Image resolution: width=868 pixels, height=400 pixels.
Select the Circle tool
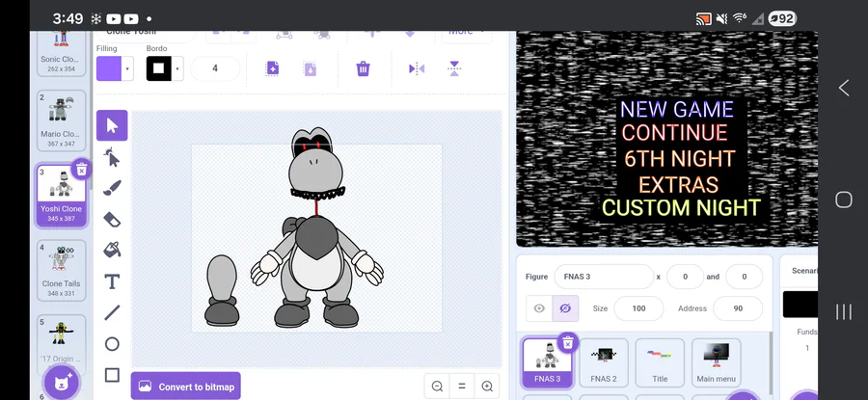[x=112, y=344]
